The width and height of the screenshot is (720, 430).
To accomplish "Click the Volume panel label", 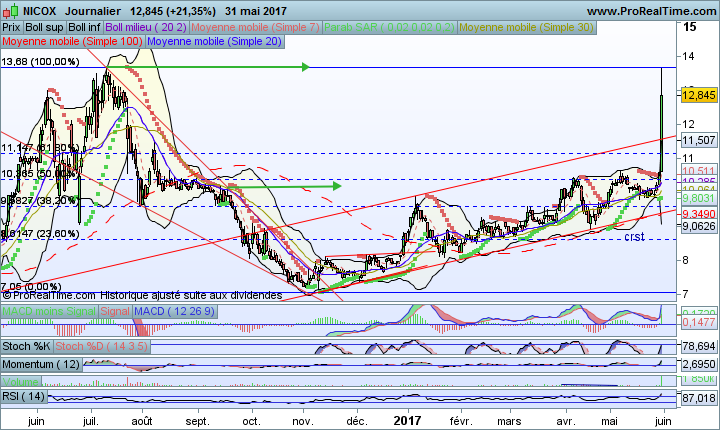I will pyautogui.click(x=21, y=382).
